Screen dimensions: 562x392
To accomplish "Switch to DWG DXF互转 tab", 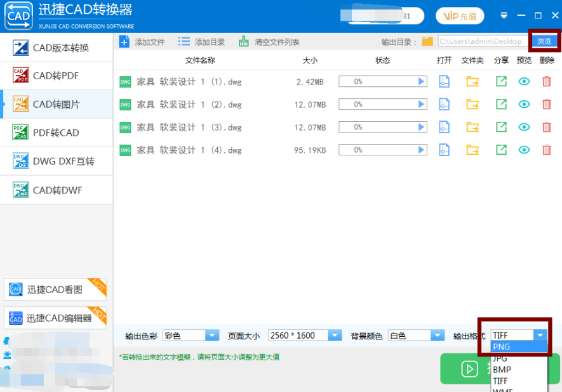I will (x=57, y=161).
